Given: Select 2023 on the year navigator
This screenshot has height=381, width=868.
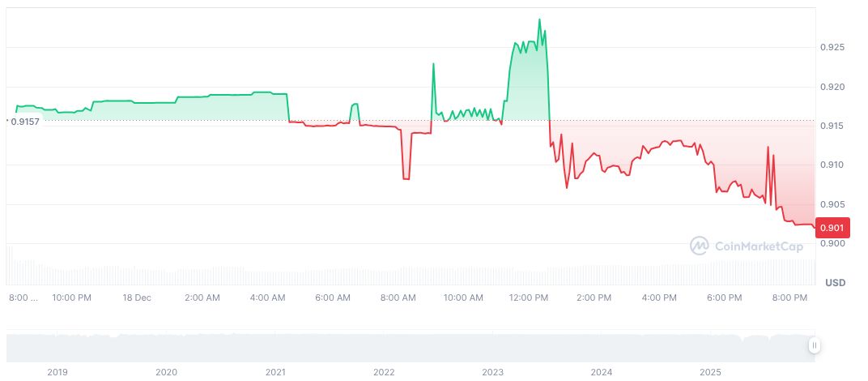Looking at the screenshot, I should [x=493, y=372].
